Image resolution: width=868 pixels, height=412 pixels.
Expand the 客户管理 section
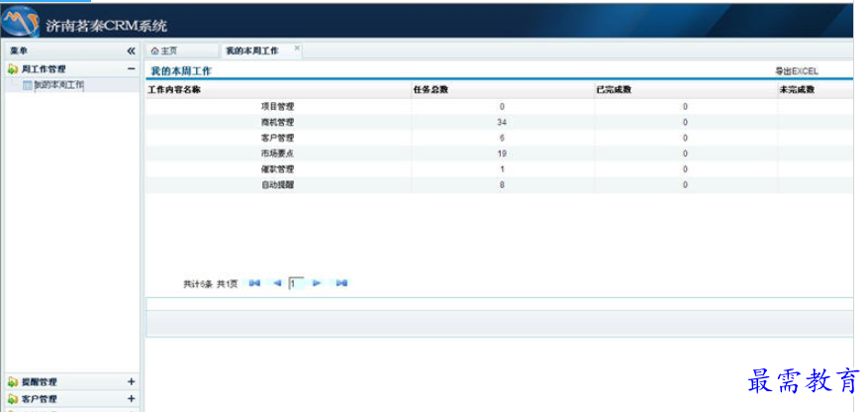pyautogui.click(x=132, y=399)
